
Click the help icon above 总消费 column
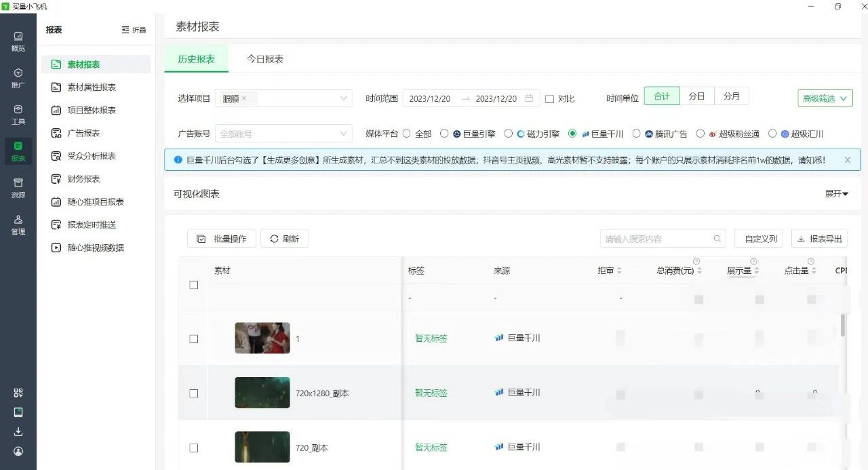click(696, 261)
